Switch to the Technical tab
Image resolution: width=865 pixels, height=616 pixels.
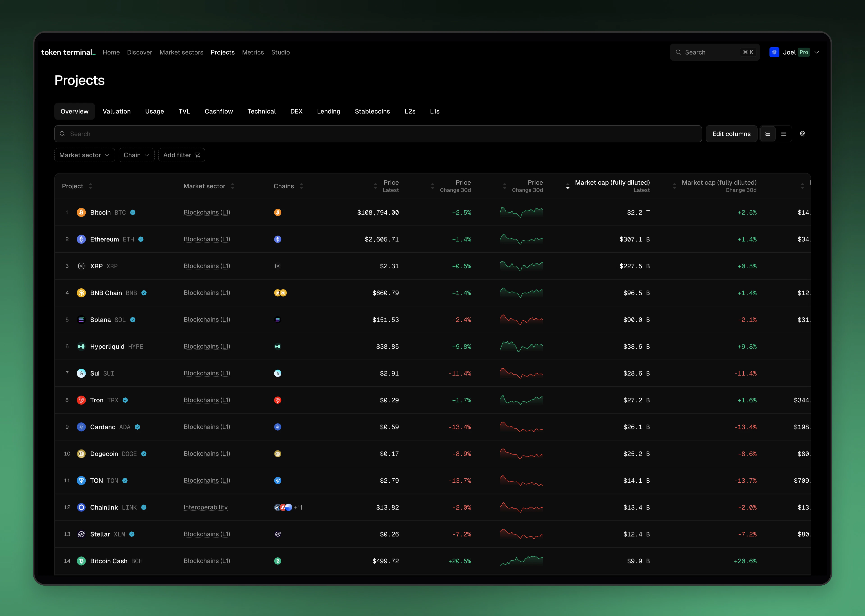click(x=262, y=112)
